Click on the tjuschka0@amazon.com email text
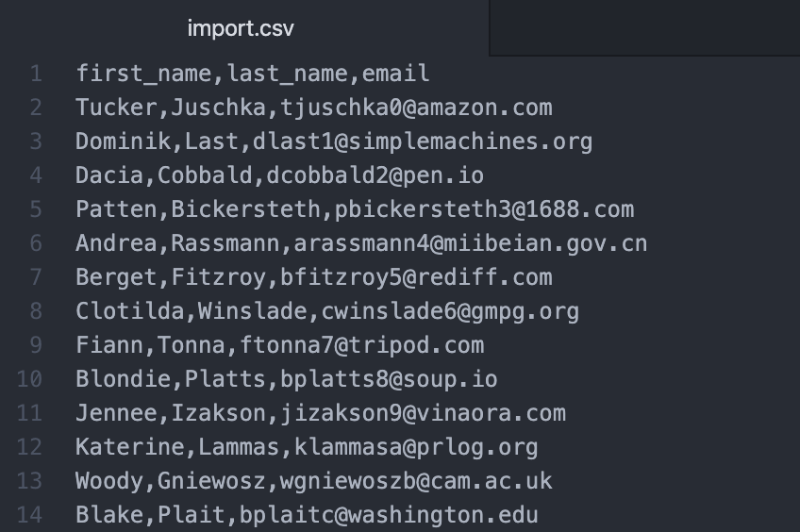Viewport: 800px width, 532px height. [x=416, y=108]
